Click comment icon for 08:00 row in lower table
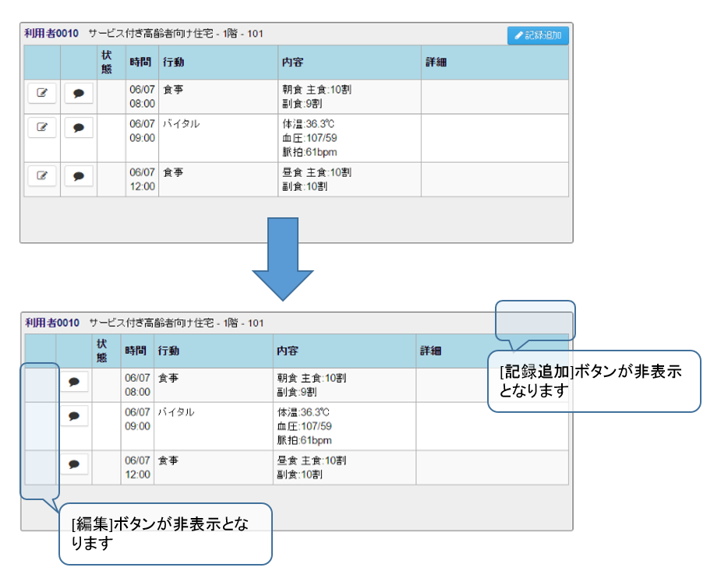Screen dimensions: 728x578 (x=74, y=382)
